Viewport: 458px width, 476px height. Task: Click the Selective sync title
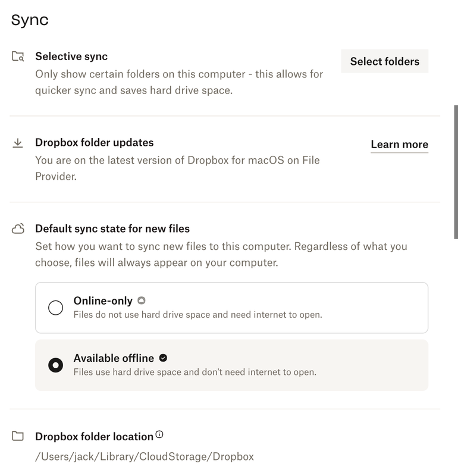[x=71, y=57]
